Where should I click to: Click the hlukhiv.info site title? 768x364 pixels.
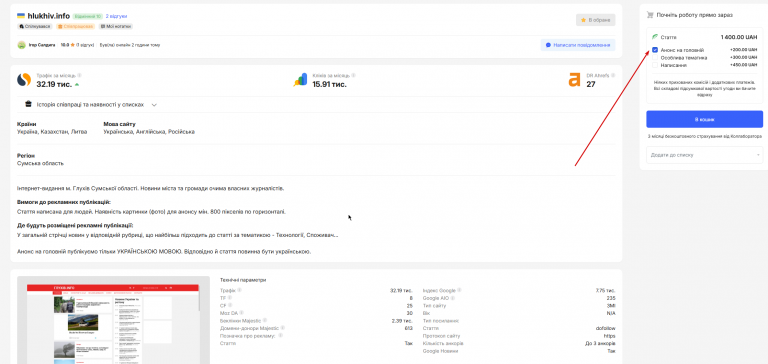tap(48, 16)
